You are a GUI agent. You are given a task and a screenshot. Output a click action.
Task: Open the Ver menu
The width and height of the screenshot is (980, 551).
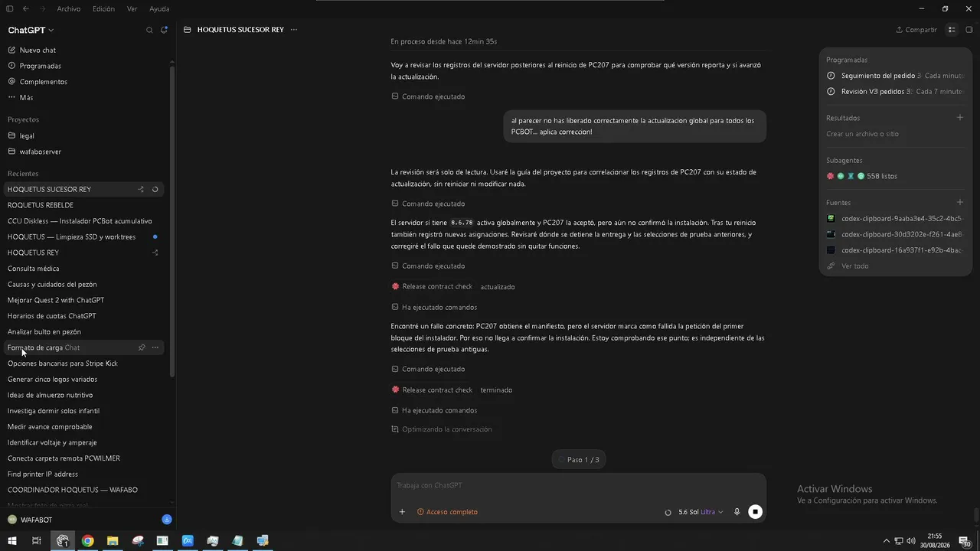[132, 9]
